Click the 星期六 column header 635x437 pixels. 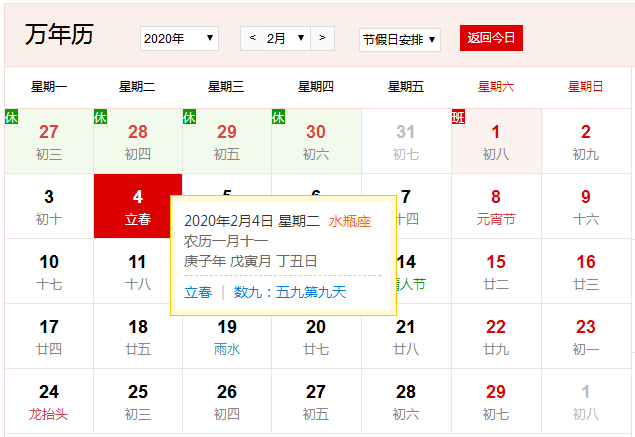click(x=496, y=87)
